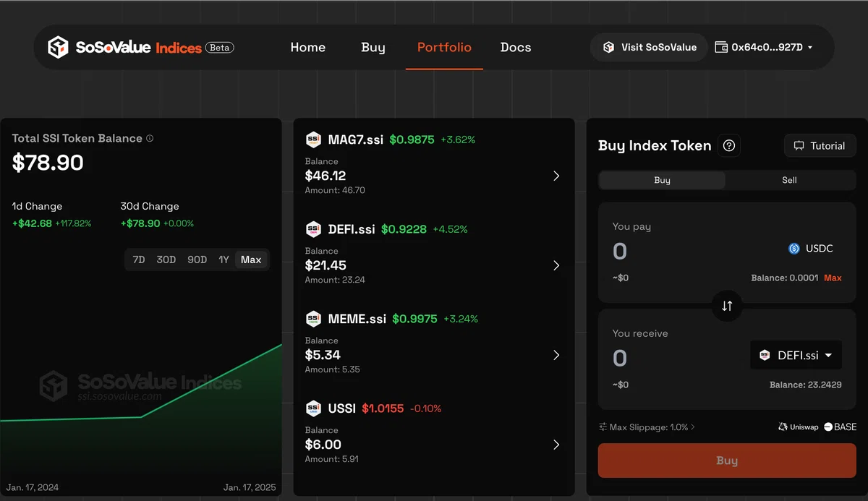Click the Balance: 0.0001 USDC text
868x501 pixels.
[x=785, y=278]
